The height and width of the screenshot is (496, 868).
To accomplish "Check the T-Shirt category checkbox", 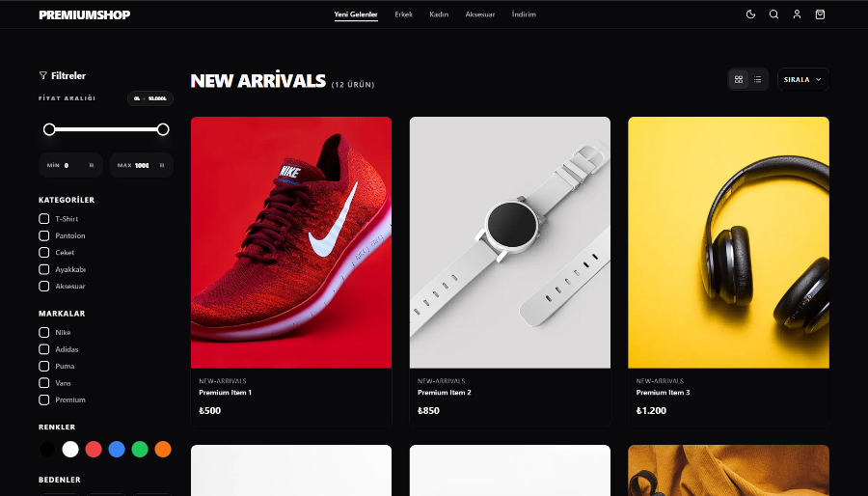I will click(x=44, y=219).
